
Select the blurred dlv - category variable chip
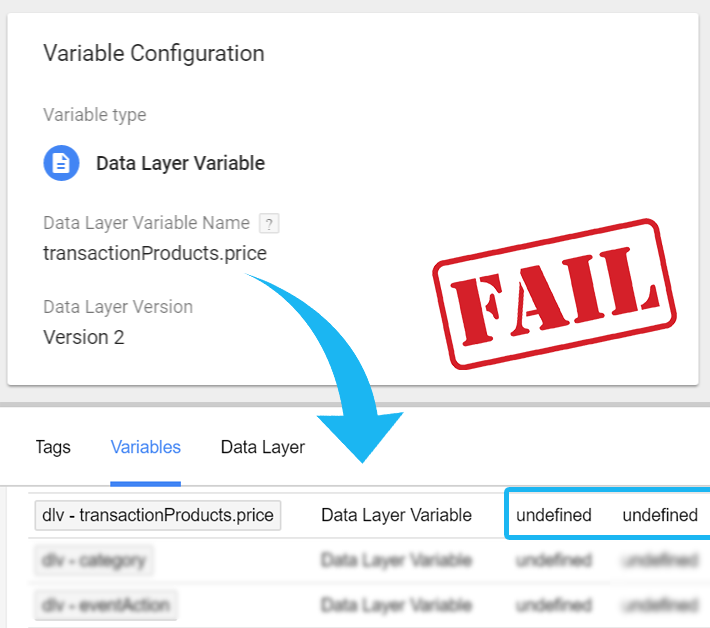tap(94, 561)
